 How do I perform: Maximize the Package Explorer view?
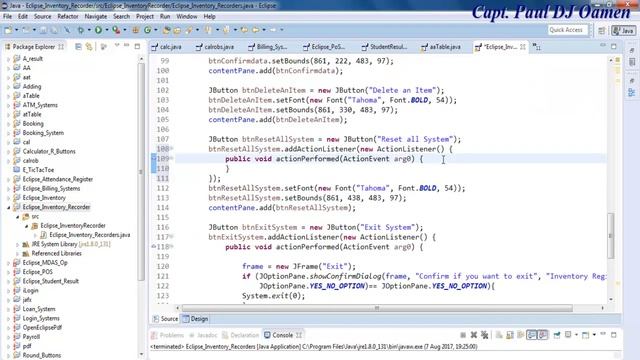[x=138, y=47]
